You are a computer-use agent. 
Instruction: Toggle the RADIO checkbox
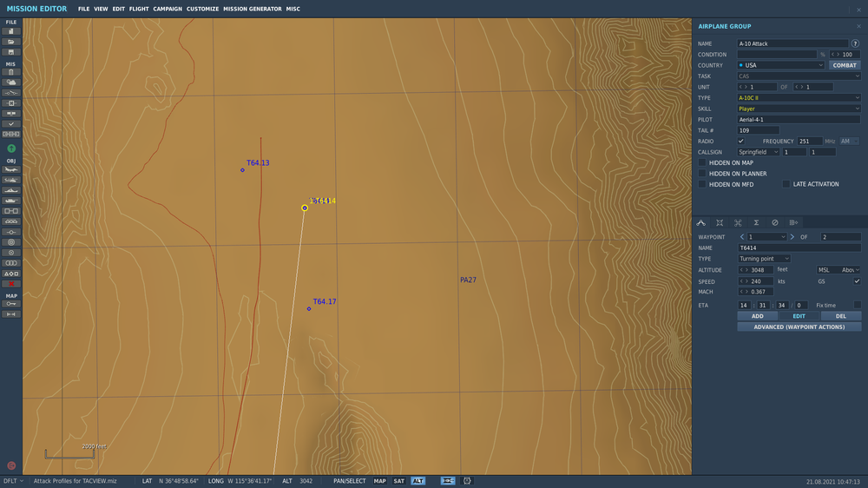click(740, 142)
